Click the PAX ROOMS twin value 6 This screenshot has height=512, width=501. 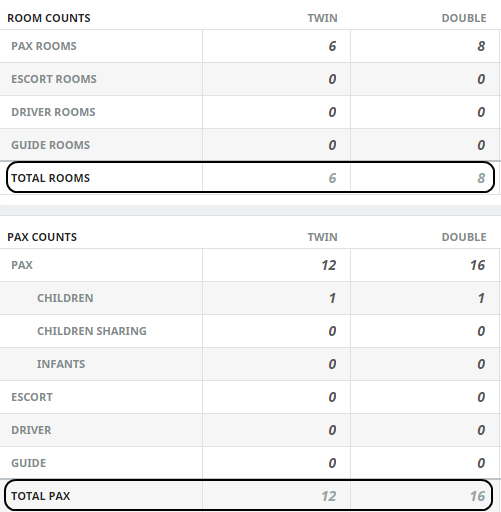pos(332,46)
